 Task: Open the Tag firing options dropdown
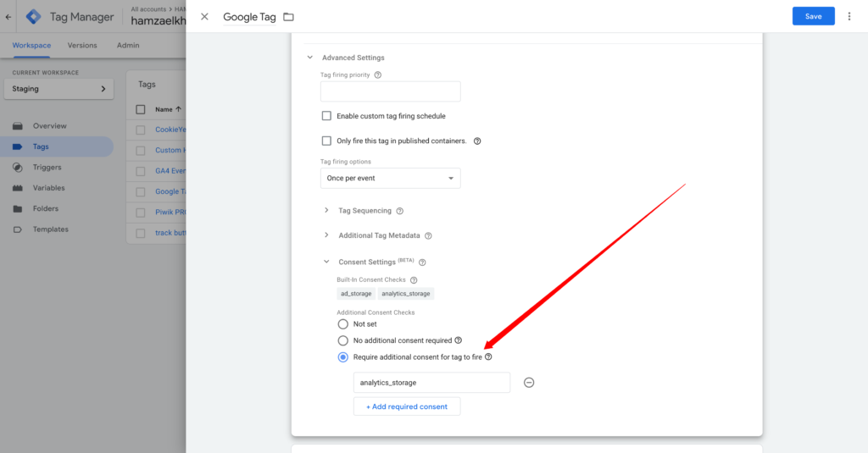(x=390, y=178)
